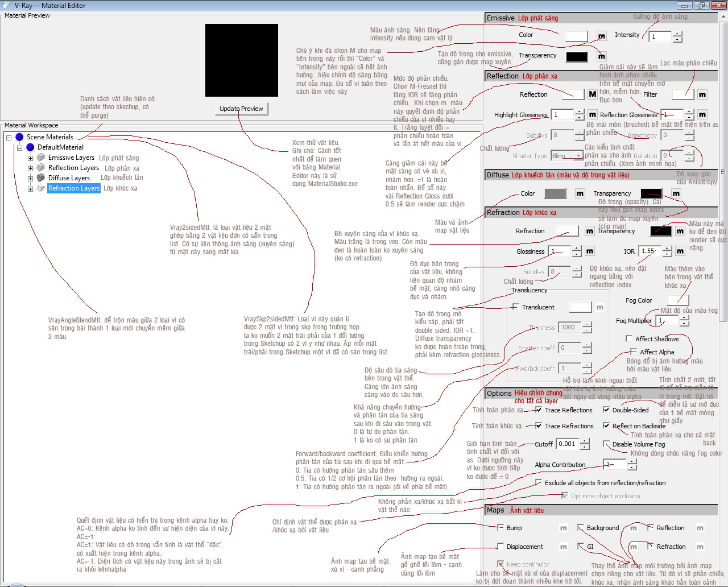Expand the Diffuse Layers node
The width and height of the screenshot is (728, 587).
(31, 179)
